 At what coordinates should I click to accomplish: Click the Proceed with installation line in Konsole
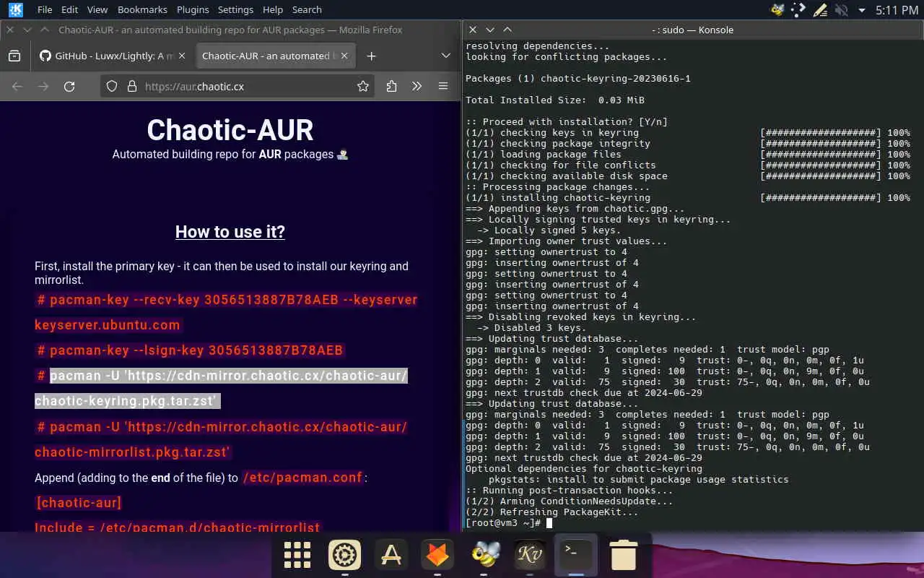point(567,121)
